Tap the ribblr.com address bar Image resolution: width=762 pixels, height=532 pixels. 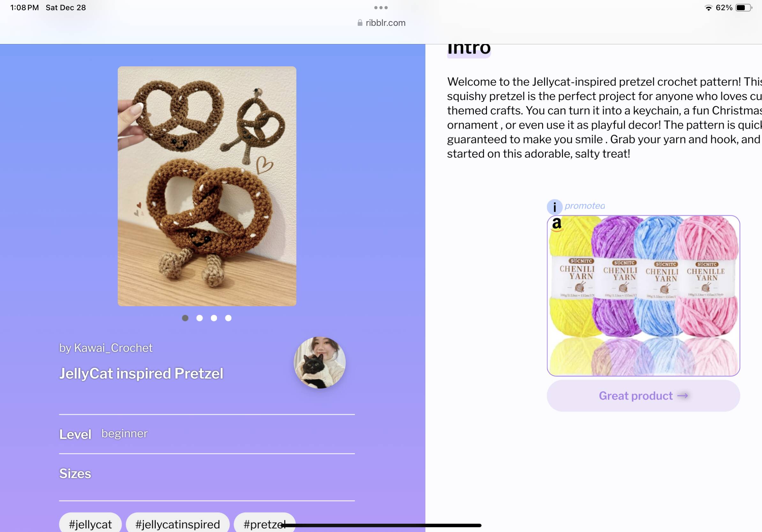tap(381, 23)
